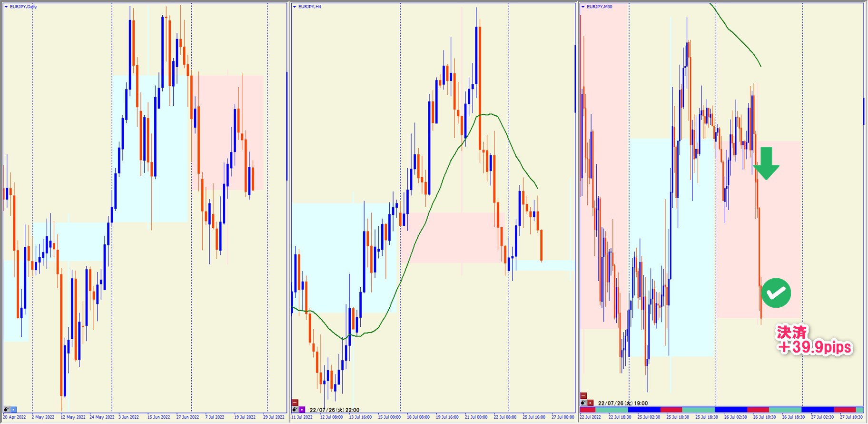This screenshot has width=868, height=424.
Task: Select the EURJPY,Daily chart title
Action: [23, 7]
